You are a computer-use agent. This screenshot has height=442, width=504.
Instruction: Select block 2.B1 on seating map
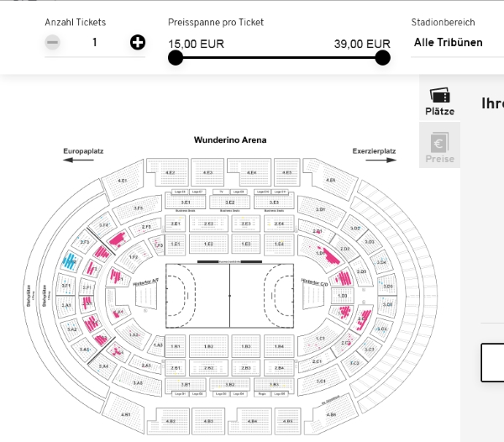(176, 368)
